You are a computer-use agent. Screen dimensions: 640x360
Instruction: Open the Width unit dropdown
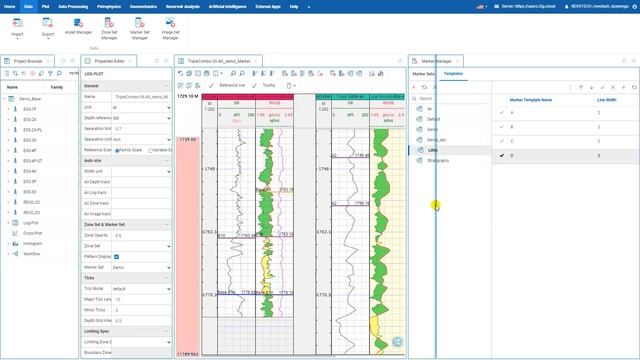tap(141, 171)
